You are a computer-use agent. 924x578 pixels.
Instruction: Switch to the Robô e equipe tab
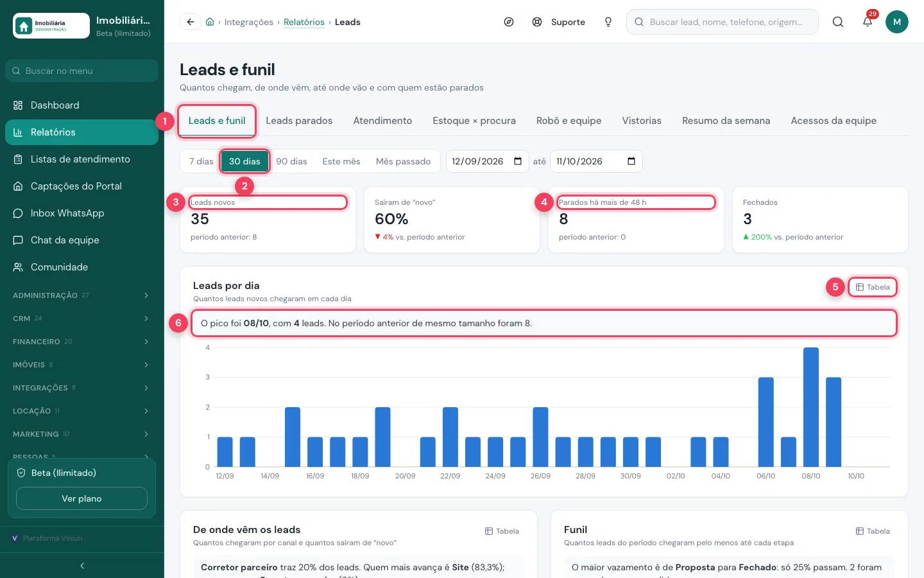(569, 121)
